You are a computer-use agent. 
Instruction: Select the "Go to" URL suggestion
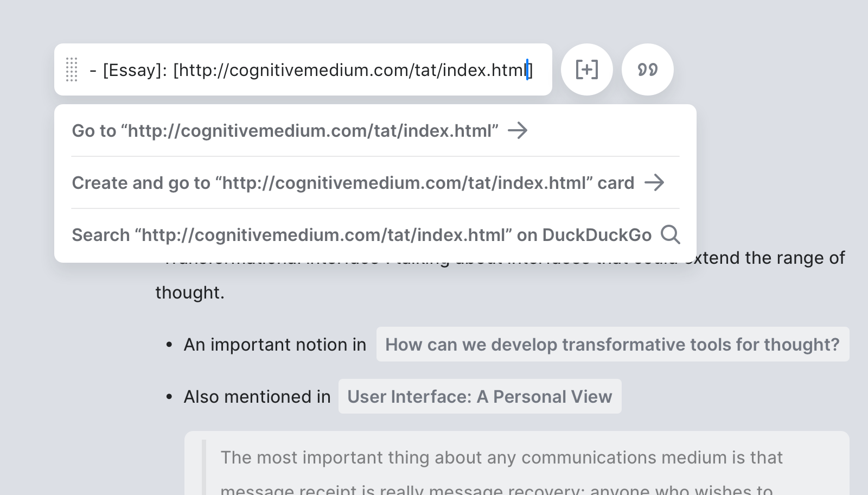pyautogui.click(x=285, y=131)
